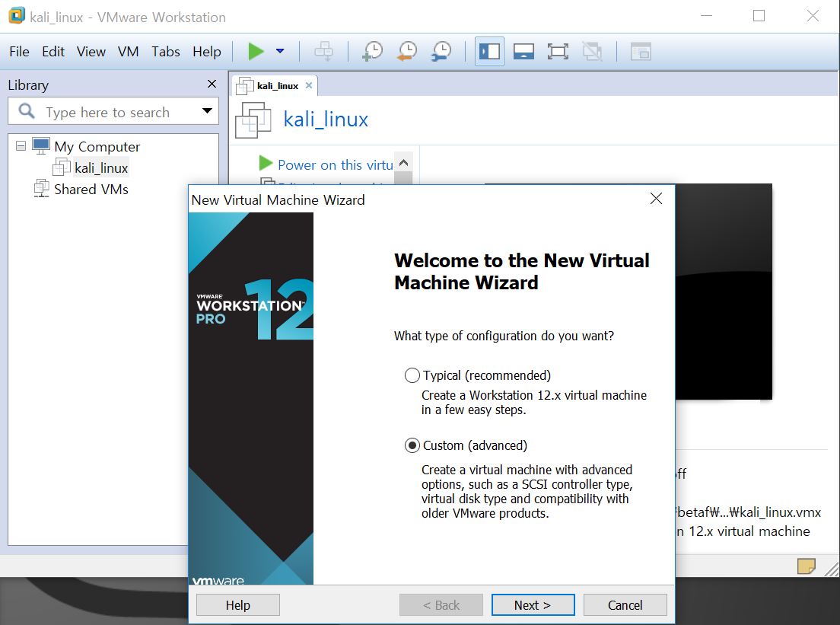Open the power options dropdown arrow
The image size is (840, 625).
point(280,51)
